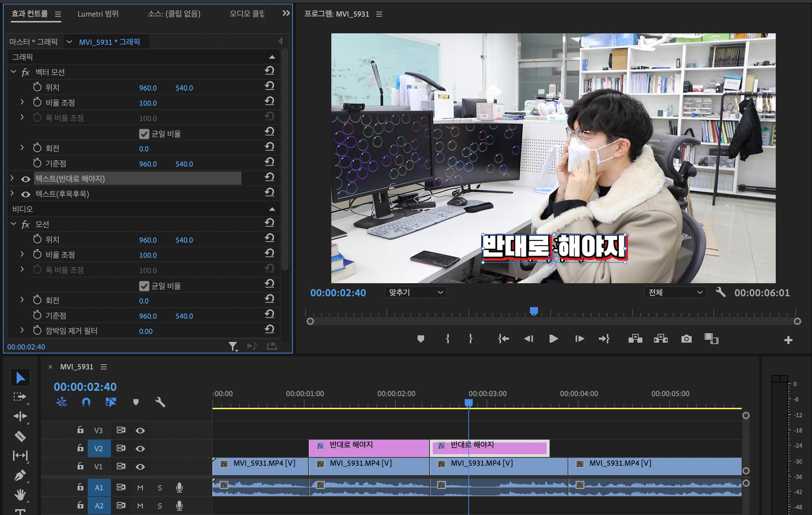Open the 전체 playback resolution dropdown
The image size is (812, 515).
click(x=675, y=292)
